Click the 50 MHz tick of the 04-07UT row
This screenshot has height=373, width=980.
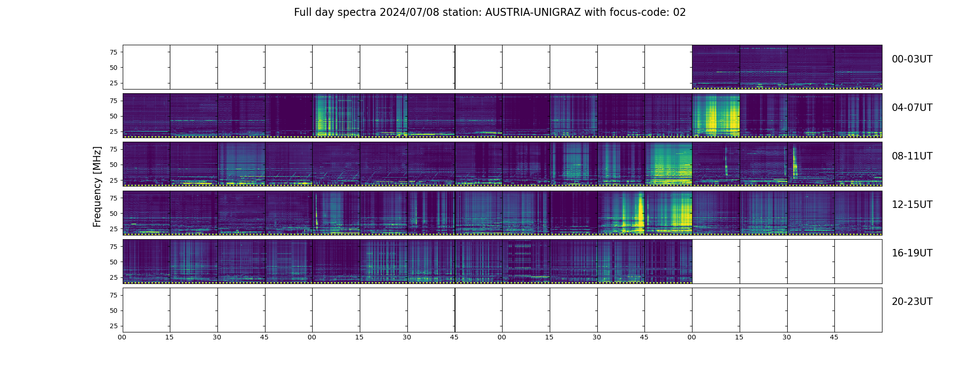(113, 116)
